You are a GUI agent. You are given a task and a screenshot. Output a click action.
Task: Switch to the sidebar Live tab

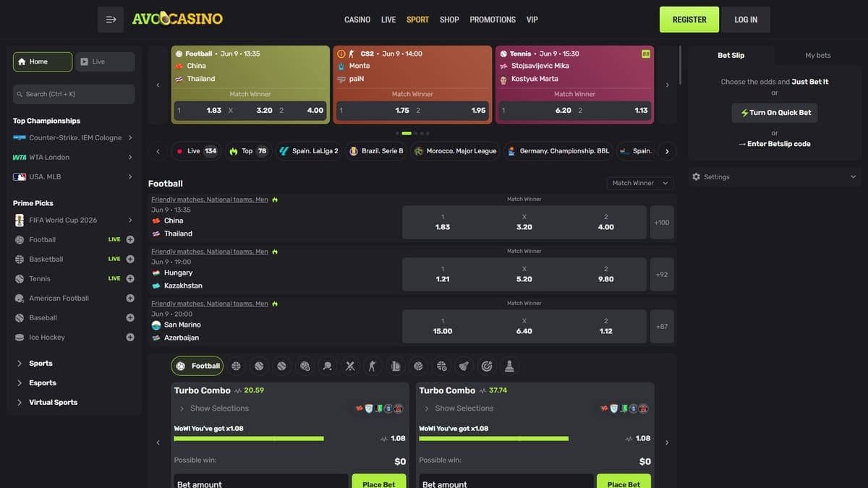coord(105,61)
